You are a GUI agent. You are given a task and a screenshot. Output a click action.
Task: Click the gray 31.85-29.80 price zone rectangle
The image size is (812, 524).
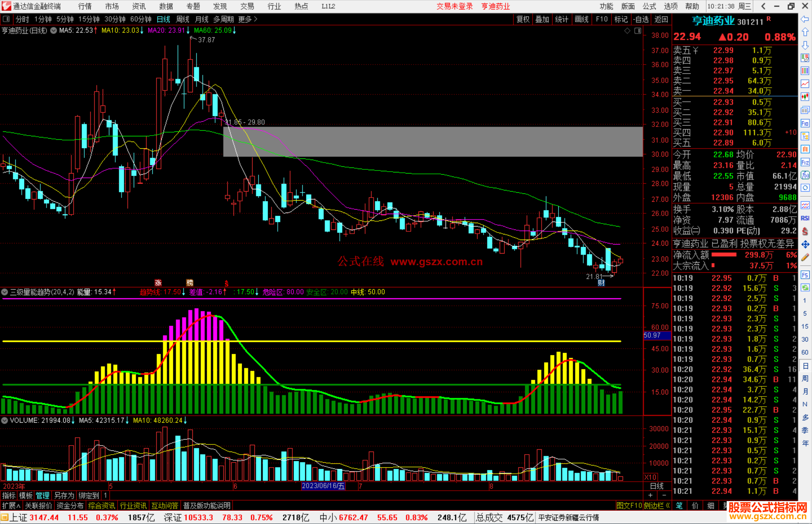click(432, 142)
